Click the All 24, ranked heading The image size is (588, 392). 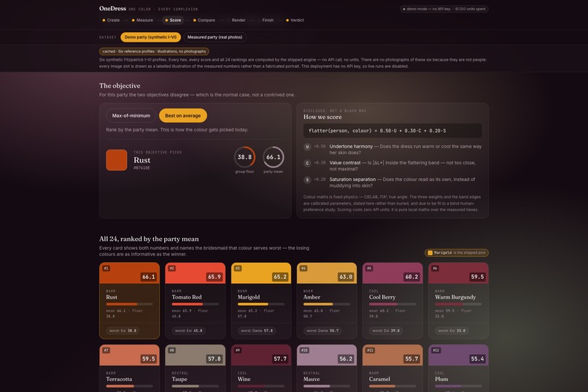point(149,239)
